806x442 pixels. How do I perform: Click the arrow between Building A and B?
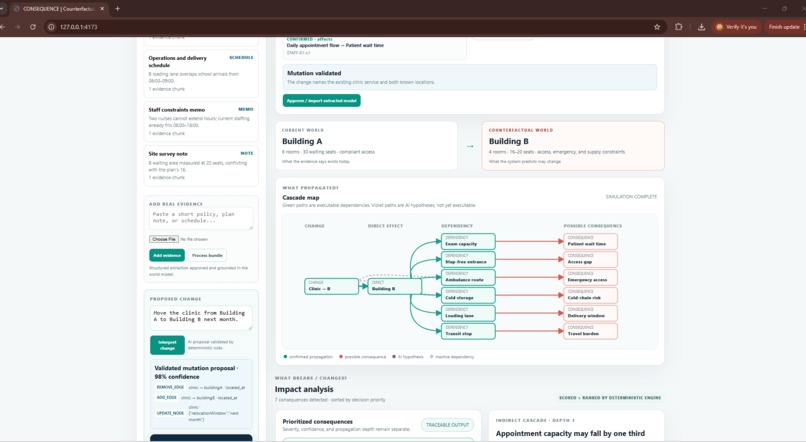click(x=470, y=146)
